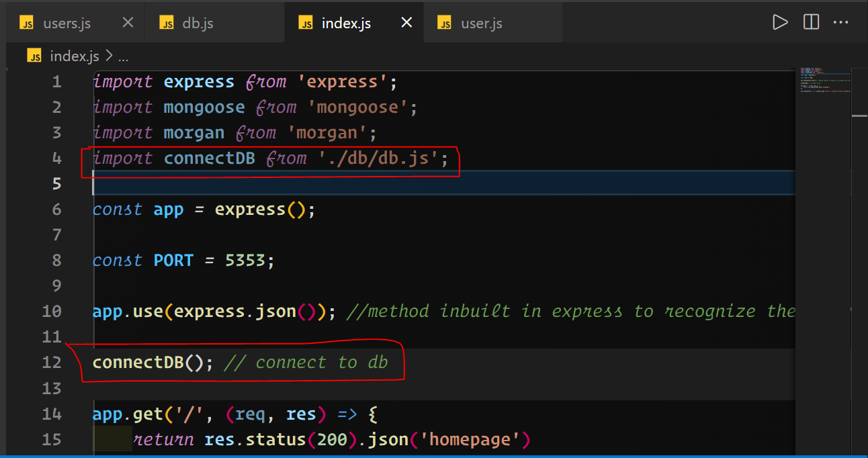Select the users.js tab
The image size is (868, 458).
coord(67,22)
